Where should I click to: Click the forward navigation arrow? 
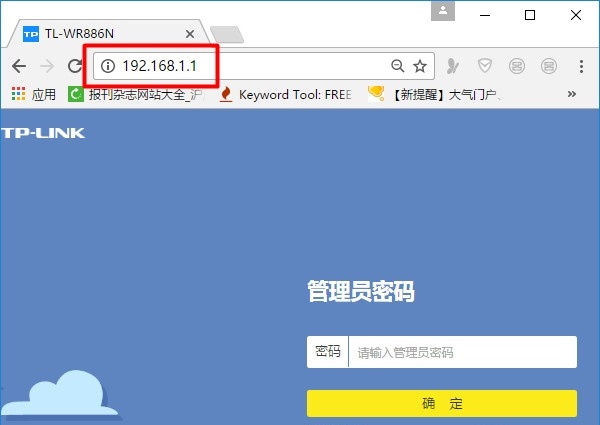coord(47,66)
